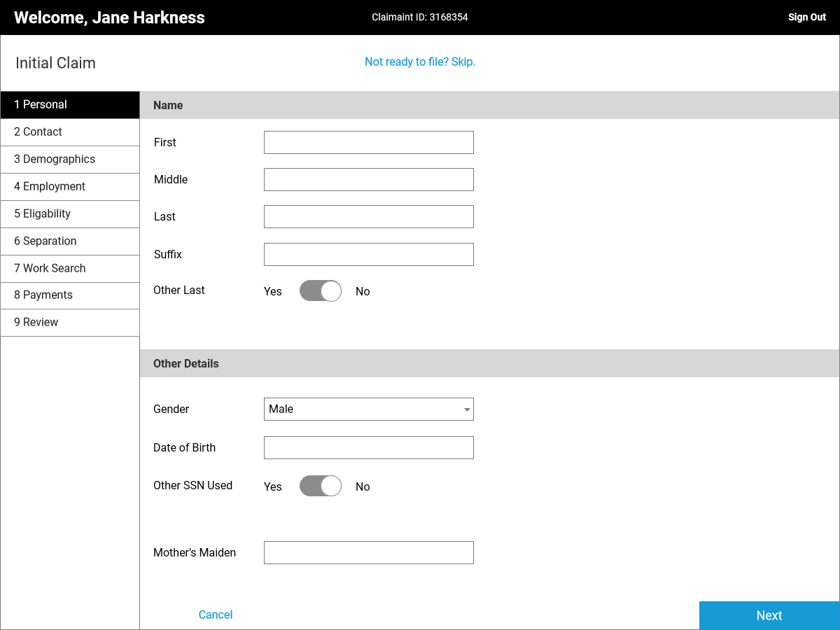
Task: Click the 'Not ready to file? Skip.' link
Action: pyautogui.click(x=420, y=62)
